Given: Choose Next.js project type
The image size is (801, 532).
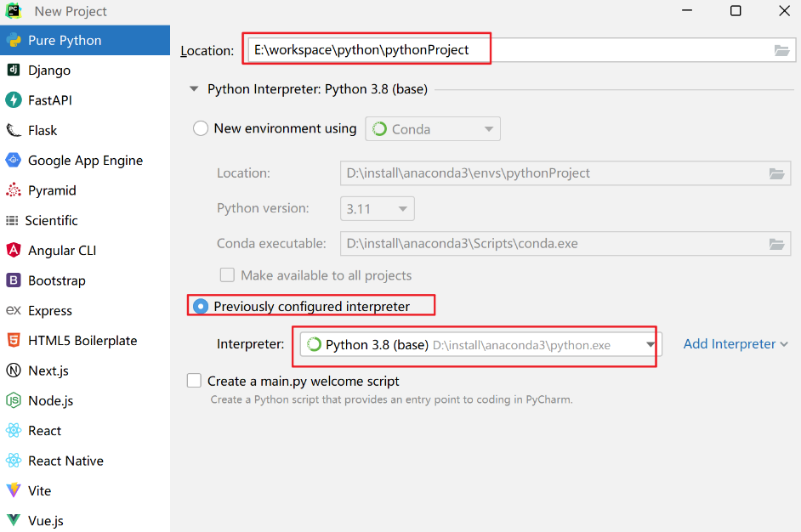Looking at the screenshot, I should click(x=85, y=371).
